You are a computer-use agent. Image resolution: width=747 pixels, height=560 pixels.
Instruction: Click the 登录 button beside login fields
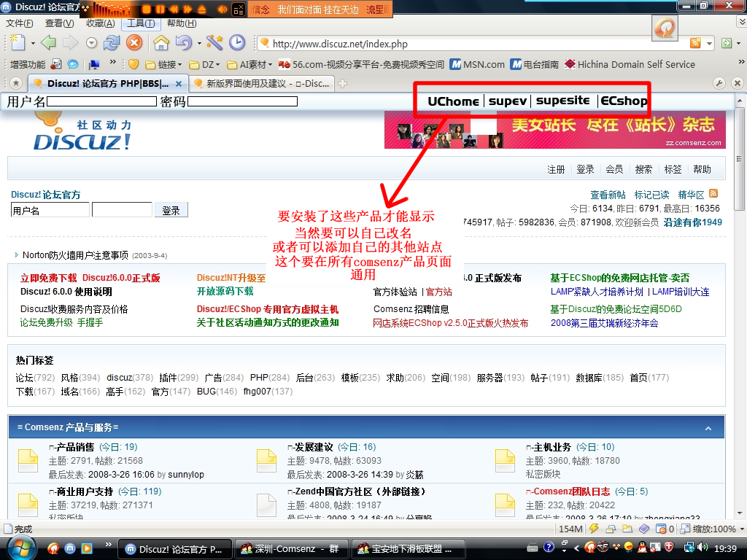[x=171, y=210]
